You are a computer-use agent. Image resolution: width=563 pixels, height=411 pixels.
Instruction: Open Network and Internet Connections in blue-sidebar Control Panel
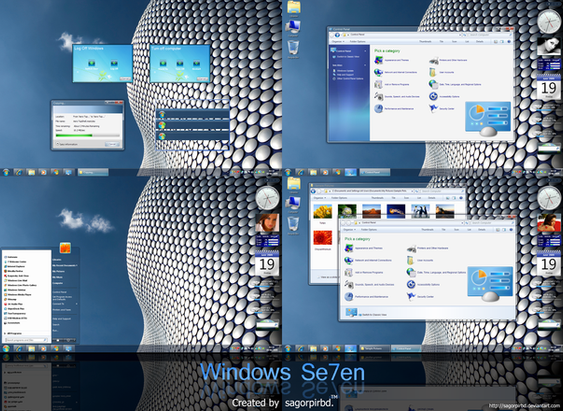pos(396,72)
